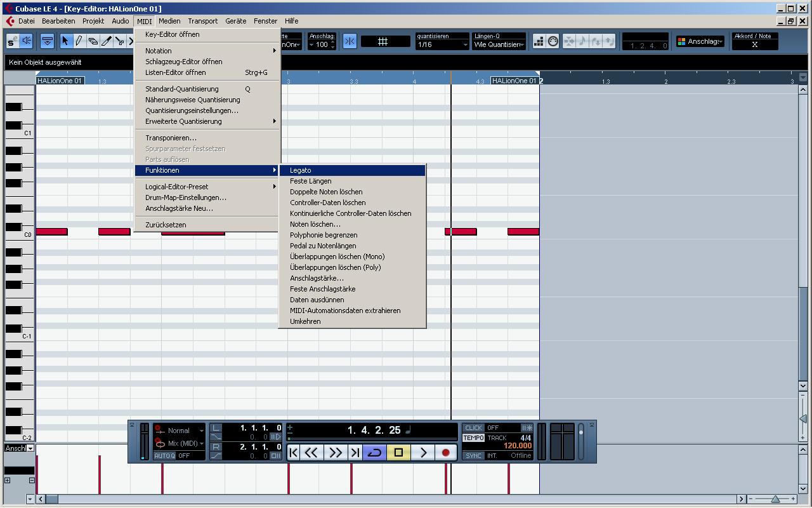
Task: Toggle precount icon next to CLICK
Action: [527, 428]
